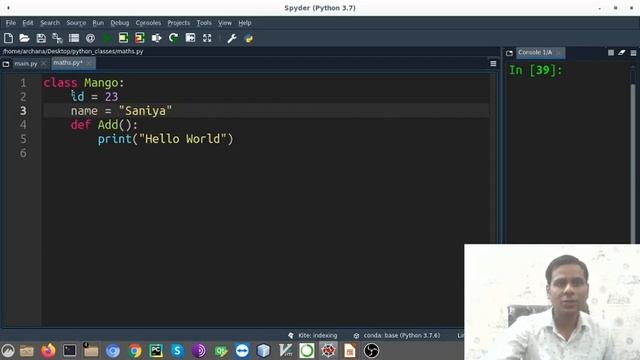This screenshot has width=640, height=360.
Task: Close the maths.py* tab
Action: pyautogui.click(x=89, y=63)
